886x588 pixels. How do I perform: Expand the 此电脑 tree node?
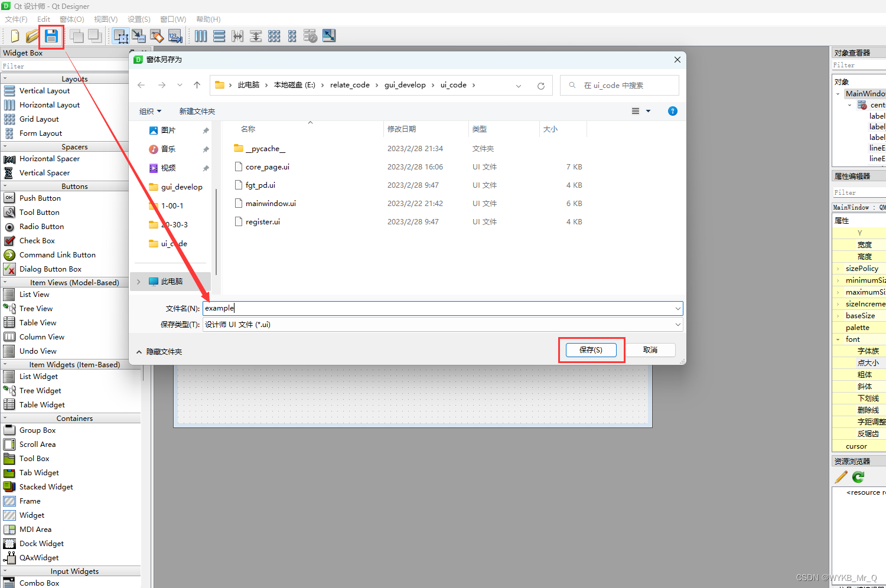pyautogui.click(x=139, y=282)
